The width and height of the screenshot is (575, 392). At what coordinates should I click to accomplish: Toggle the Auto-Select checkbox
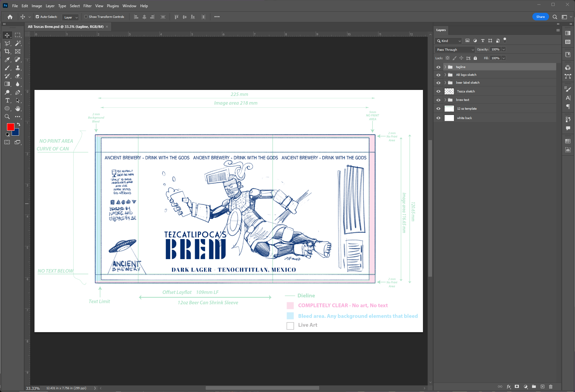pos(37,17)
